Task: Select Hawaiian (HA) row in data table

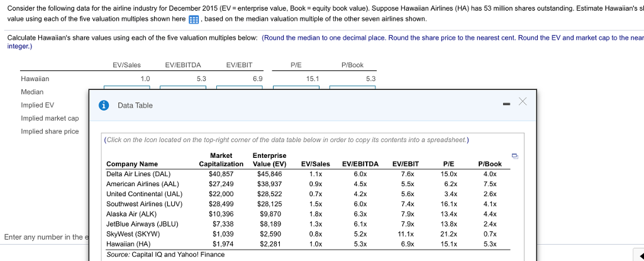Action: tap(128, 244)
